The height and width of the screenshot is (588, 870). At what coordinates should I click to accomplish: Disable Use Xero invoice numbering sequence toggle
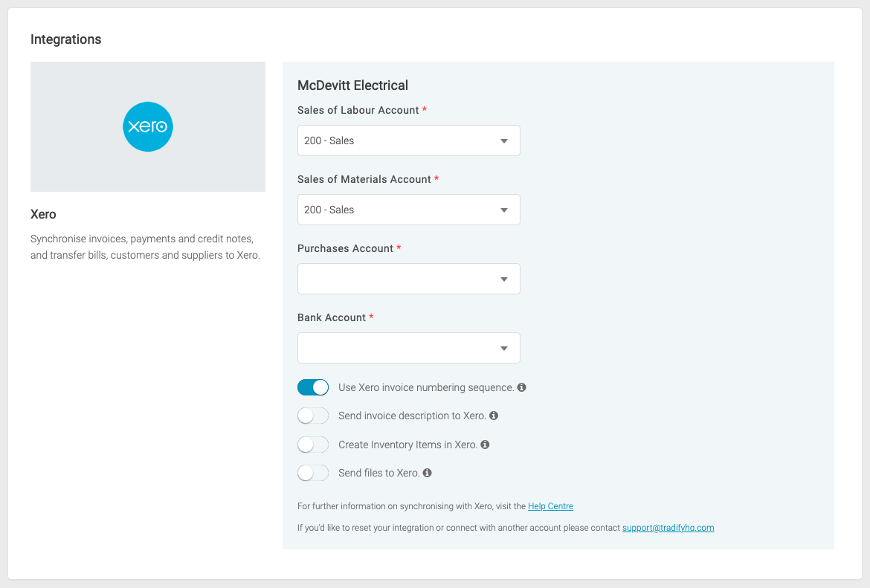[313, 387]
